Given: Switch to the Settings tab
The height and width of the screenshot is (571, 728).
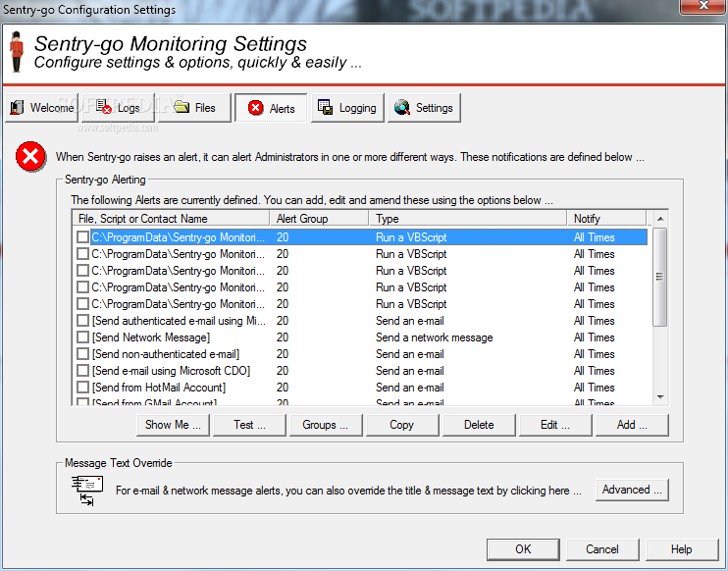Looking at the screenshot, I should click(424, 108).
